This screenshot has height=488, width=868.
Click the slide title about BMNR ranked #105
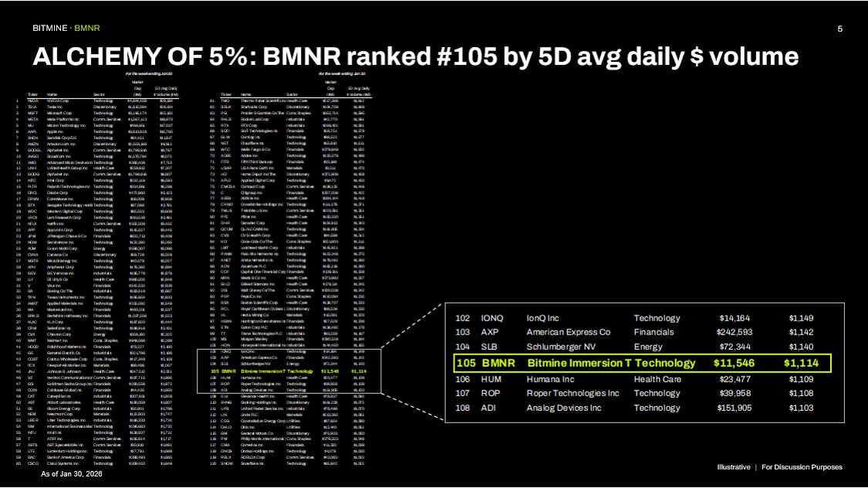click(x=415, y=56)
